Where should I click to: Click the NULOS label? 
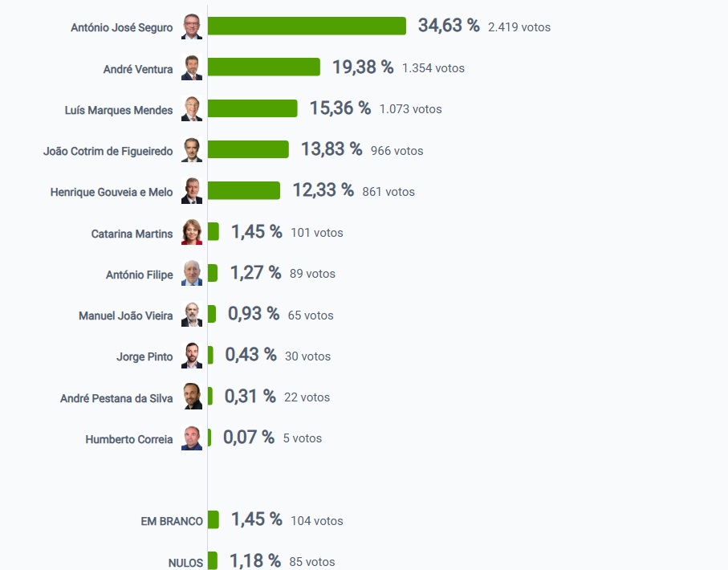(185, 563)
